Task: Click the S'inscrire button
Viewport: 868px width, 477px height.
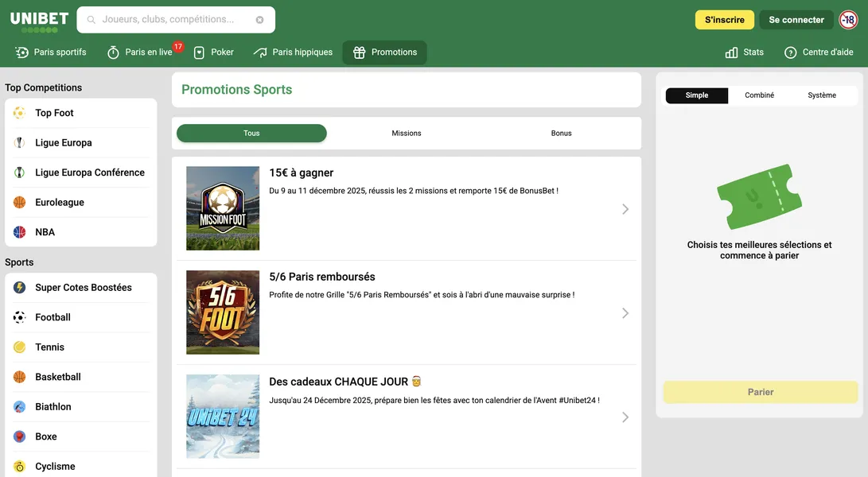Action: click(x=724, y=19)
